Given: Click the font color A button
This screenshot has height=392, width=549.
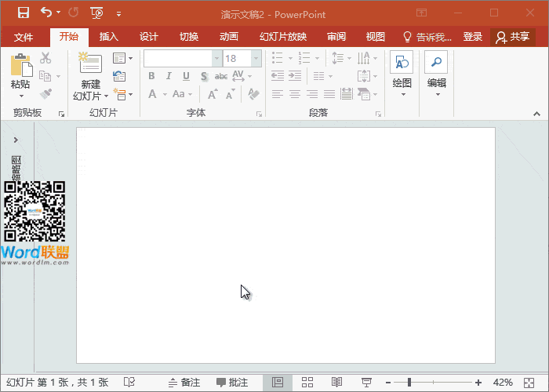Looking at the screenshot, I should tap(152, 94).
